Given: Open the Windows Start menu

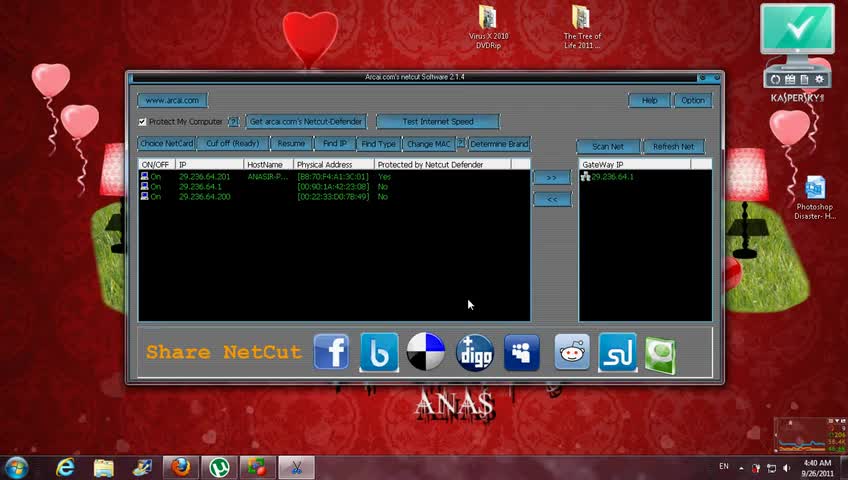Looking at the screenshot, I should (17, 468).
